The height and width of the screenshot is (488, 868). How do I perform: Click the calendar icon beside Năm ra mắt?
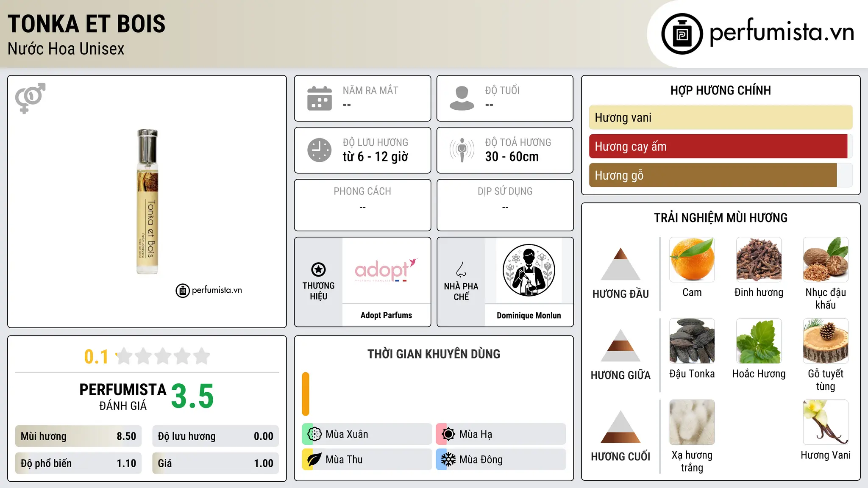[x=320, y=98]
